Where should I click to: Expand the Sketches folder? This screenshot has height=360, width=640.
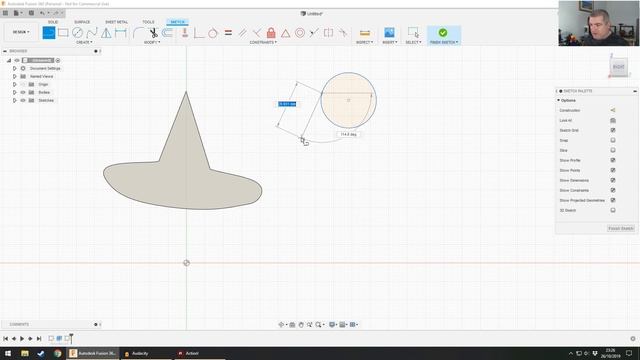coord(15,100)
